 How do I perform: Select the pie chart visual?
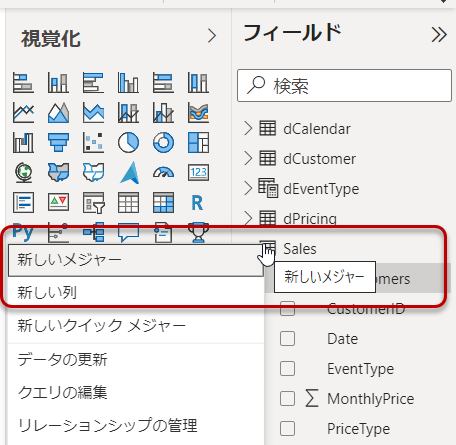(x=128, y=143)
